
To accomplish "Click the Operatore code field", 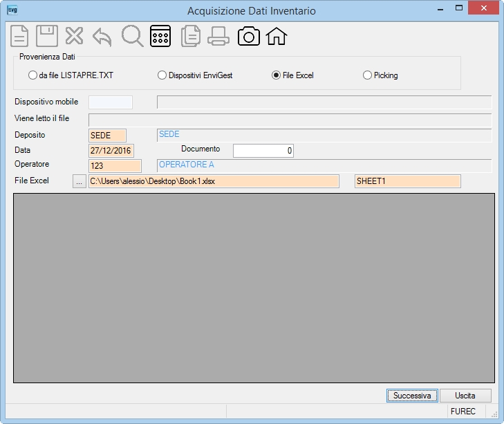I will click(115, 166).
